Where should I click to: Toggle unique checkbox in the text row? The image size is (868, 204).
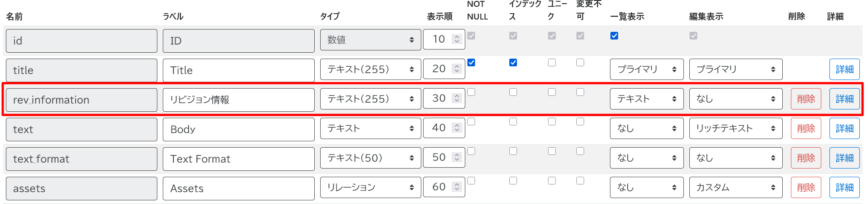[x=551, y=122]
